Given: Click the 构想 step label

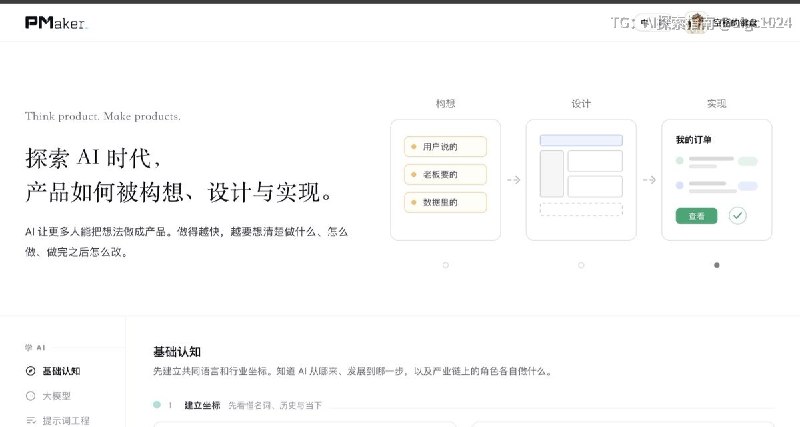Looking at the screenshot, I should coord(445,104).
